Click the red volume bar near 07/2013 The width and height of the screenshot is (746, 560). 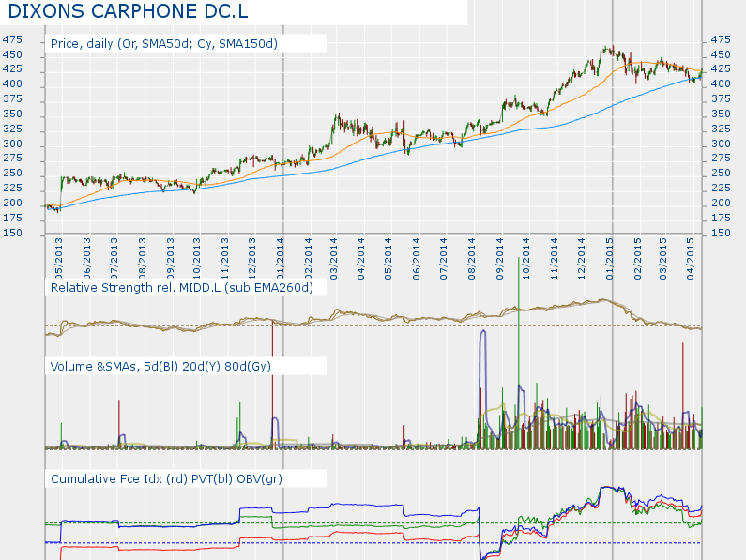tap(119, 423)
